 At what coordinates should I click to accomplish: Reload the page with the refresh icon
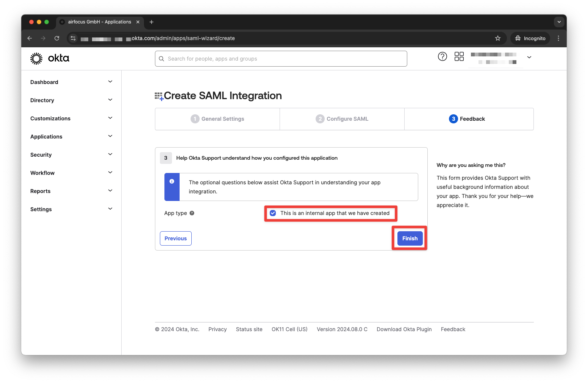pyautogui.click(x=57, y=38)
